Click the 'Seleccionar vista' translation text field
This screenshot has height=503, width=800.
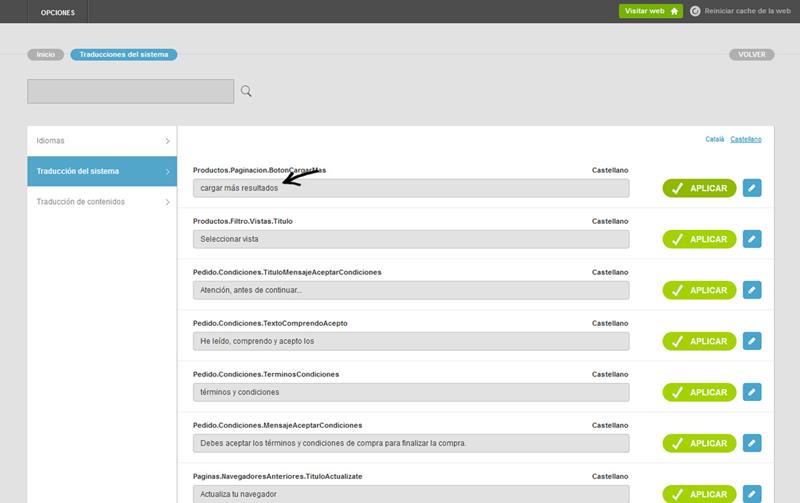coord(410,239)
